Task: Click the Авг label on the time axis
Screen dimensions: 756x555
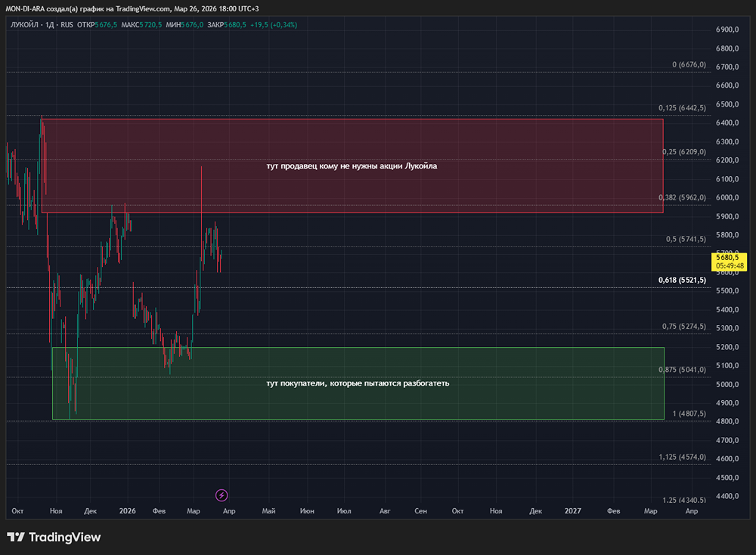Action: 385,511
